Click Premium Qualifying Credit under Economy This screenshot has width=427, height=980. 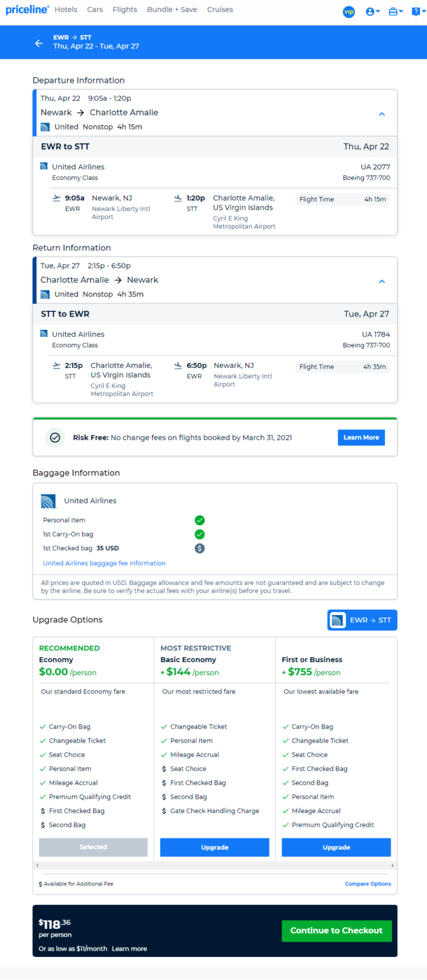(90, 797)
